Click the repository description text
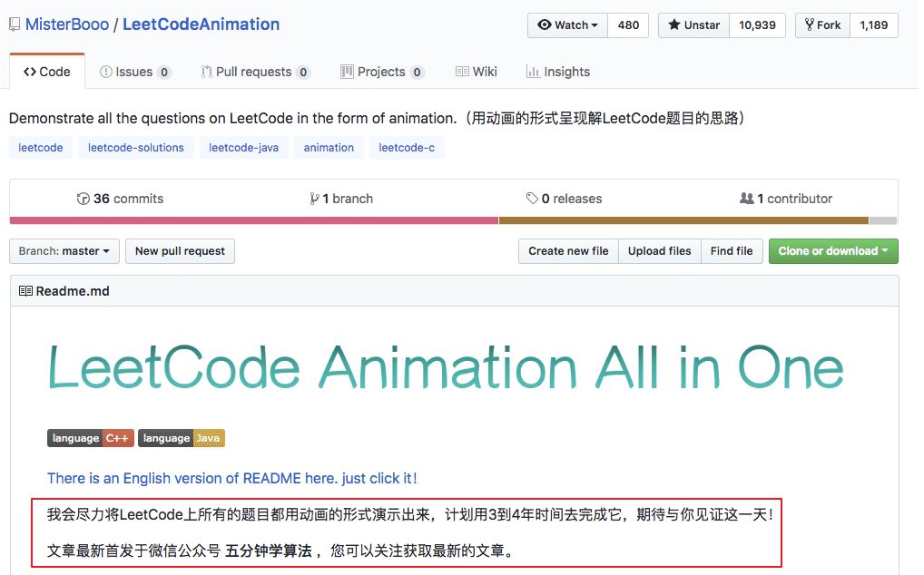Screen dimensions: 924x575 tap(378, 118)
